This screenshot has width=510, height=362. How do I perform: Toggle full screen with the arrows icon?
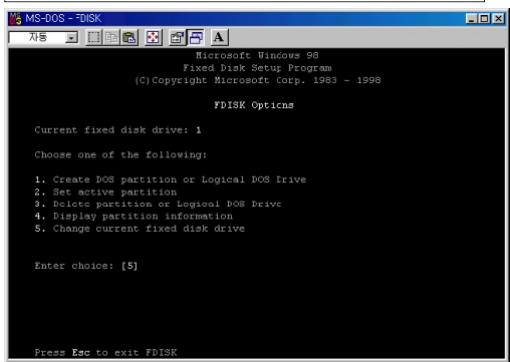click(x=153, y=37)
